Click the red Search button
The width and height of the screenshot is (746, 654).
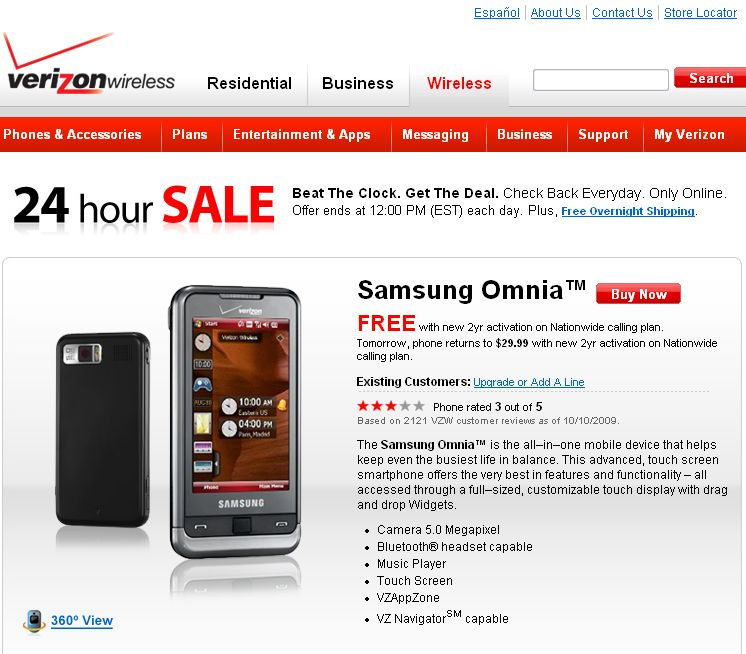pos(710,78)
